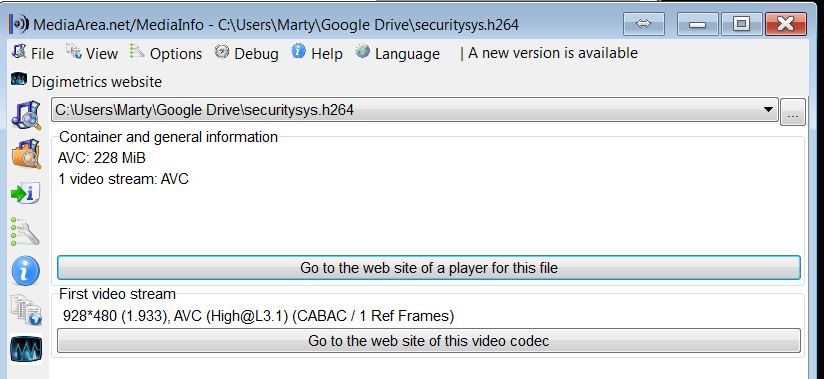Click the waveform Digimetrics sidebar icon
The height and width of the screenshot is (379, 824).
click(x=26, y=349)
